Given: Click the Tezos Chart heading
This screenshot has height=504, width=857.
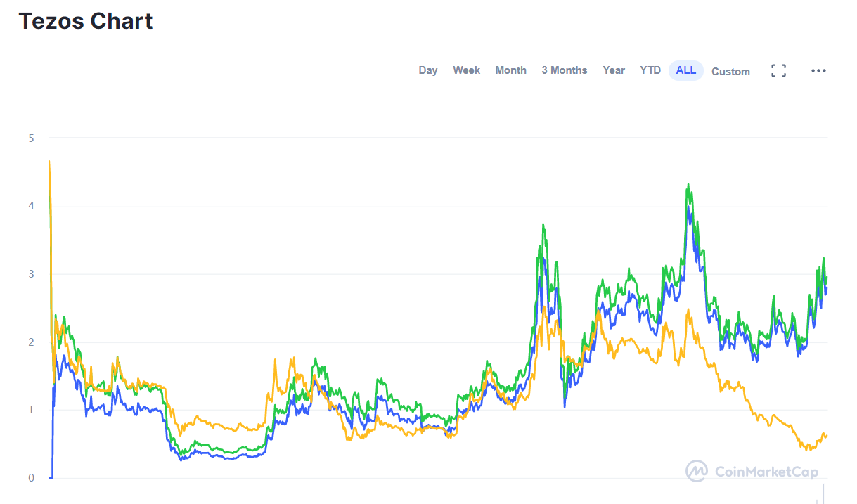Looking at the screenshot, I should tap(85, 21).
